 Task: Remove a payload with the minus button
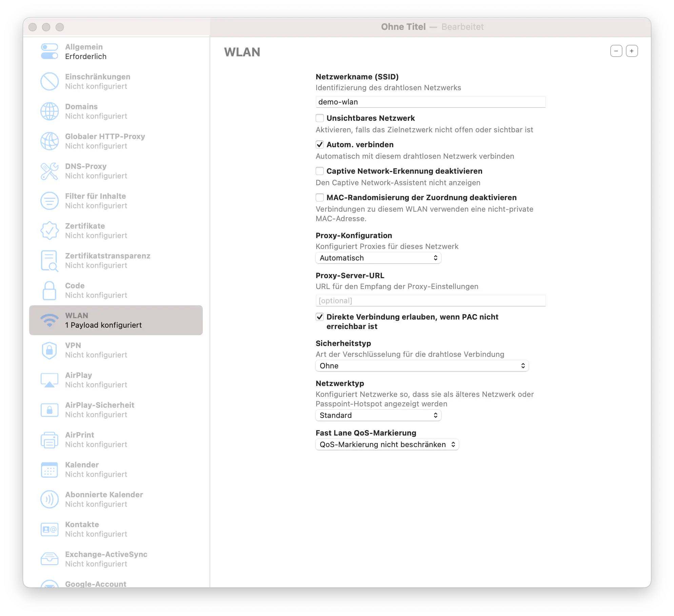tap(616, 51)
